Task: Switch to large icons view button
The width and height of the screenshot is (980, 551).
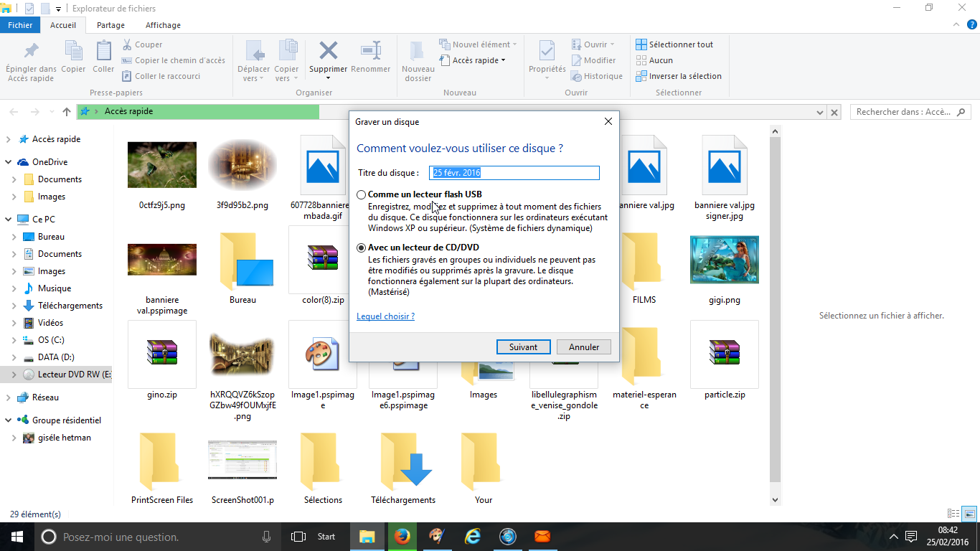Action: click(969, 514)
